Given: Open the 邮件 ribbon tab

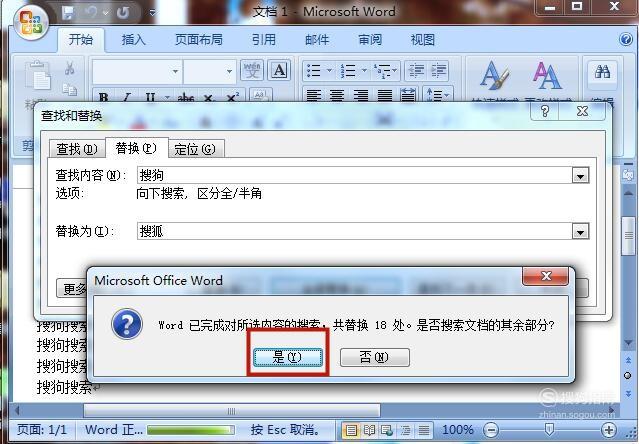Looking at the screenshot, I should pyautogui.click(x=317, y=40).
